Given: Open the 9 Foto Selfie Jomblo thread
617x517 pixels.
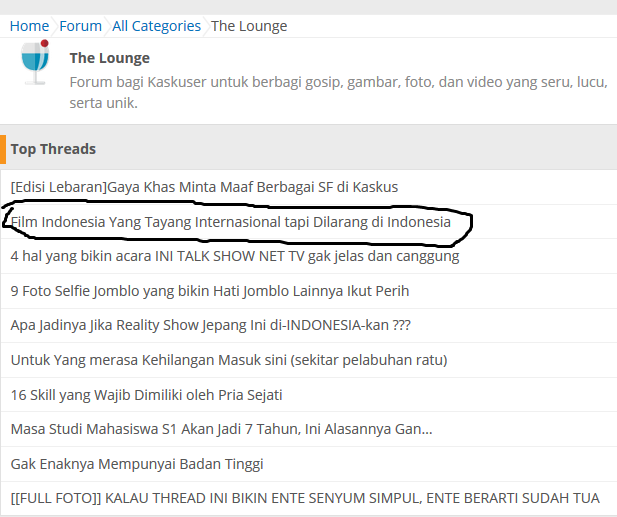Looking at the screenshot, I should (x=209, y=291).
